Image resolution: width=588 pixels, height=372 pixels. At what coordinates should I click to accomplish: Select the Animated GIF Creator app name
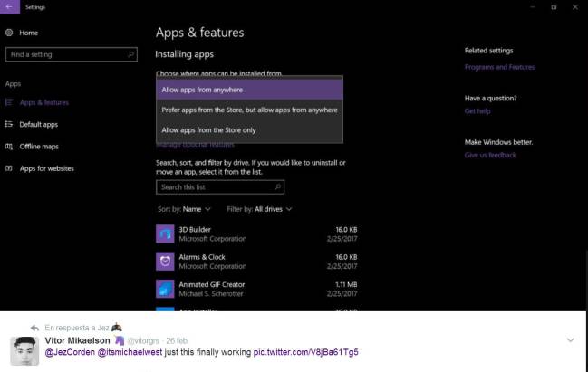(211, 285)
